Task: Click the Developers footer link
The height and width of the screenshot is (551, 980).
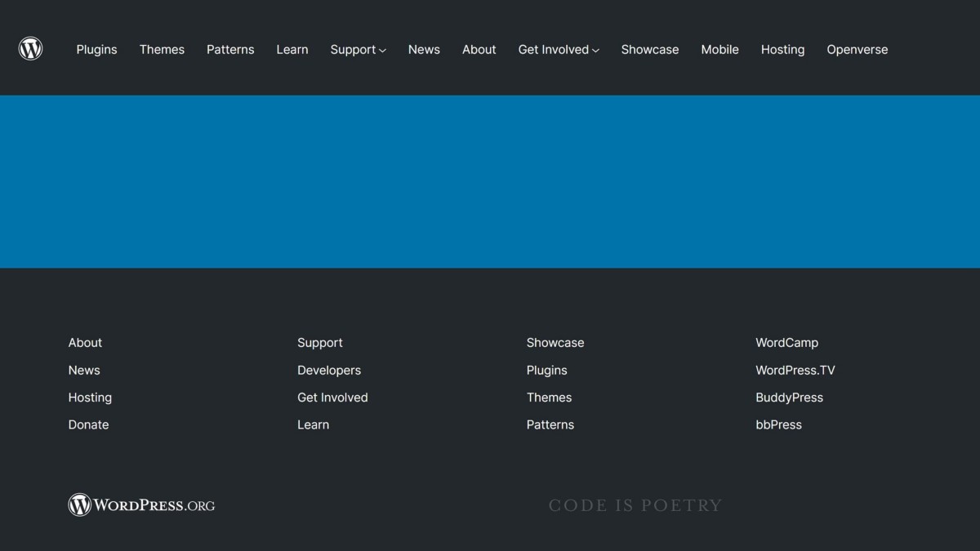Action: [328, 370]
